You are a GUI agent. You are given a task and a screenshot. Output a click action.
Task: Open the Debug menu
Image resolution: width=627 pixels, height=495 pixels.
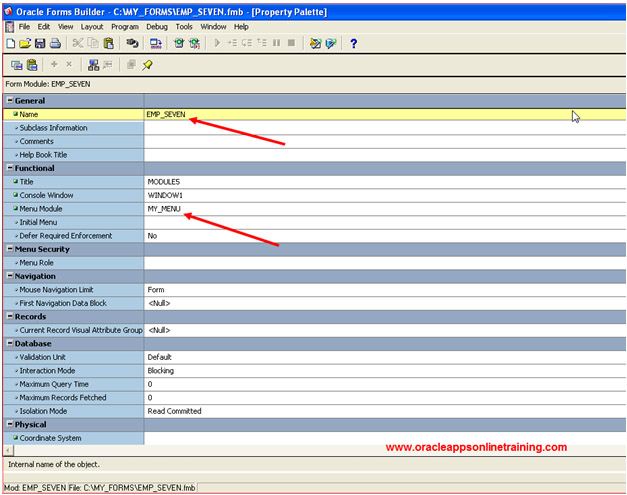tap(157, 27)
